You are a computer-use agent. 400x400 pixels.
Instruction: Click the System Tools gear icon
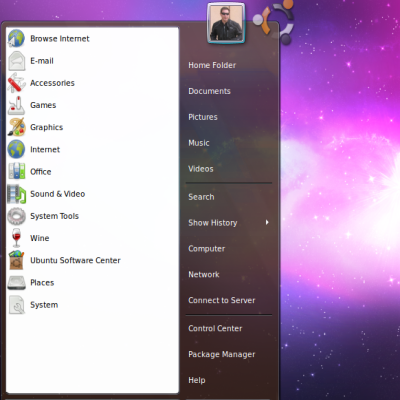pyautogui.click(x=16, y=216)
